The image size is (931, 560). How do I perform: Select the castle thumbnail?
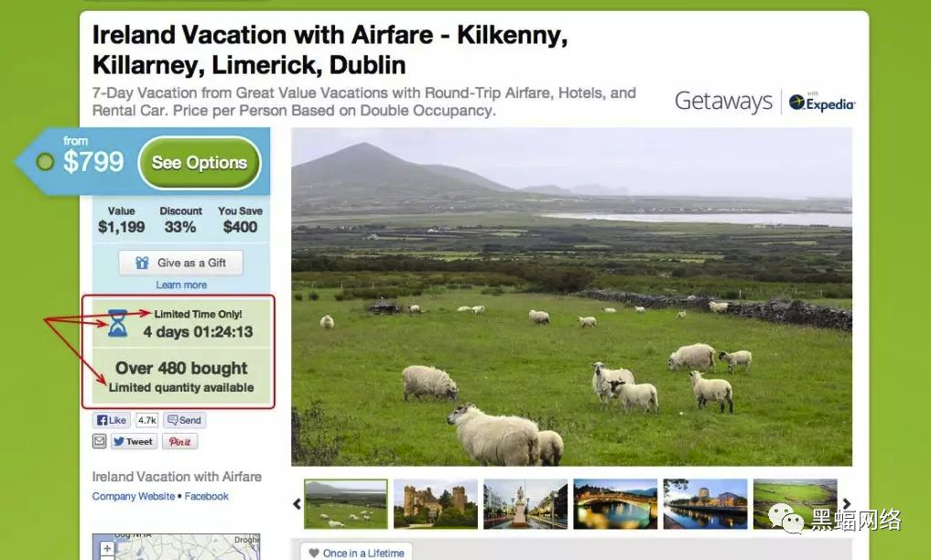(x=435, y=503)
